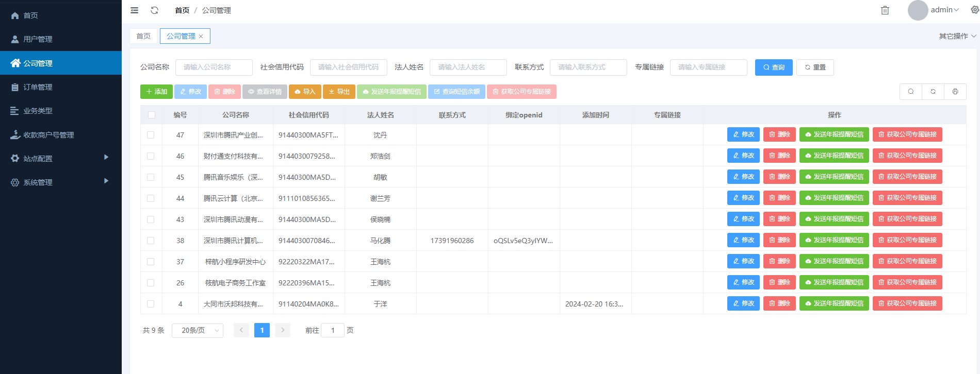Click 修改 for row 38 马化腾
The image size is (980, 374).
(x=743, y=240)
